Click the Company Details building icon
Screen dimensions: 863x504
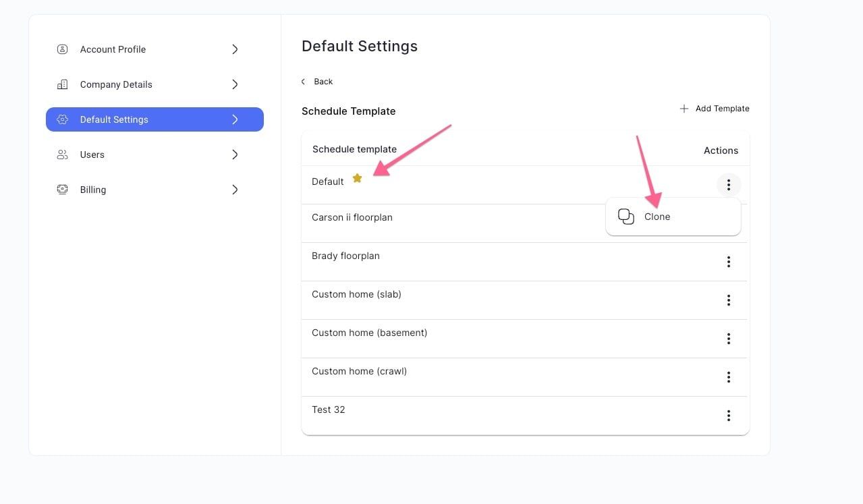(63, 84)
